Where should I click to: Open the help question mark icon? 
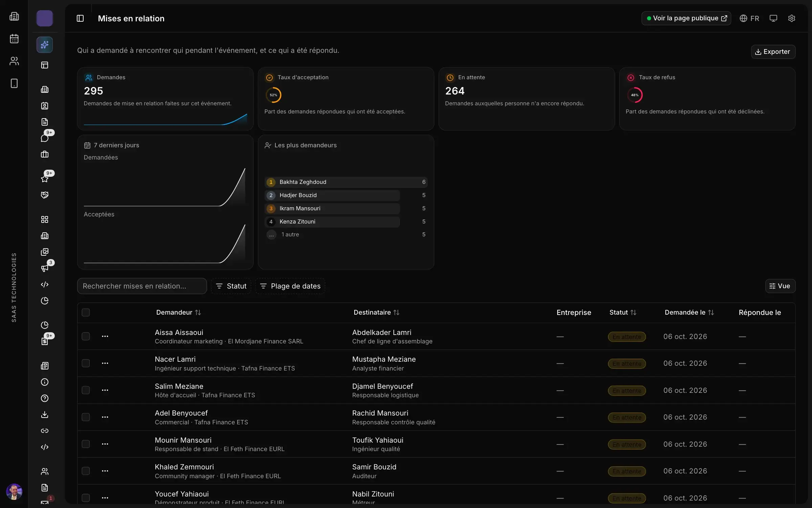point(45,398)
